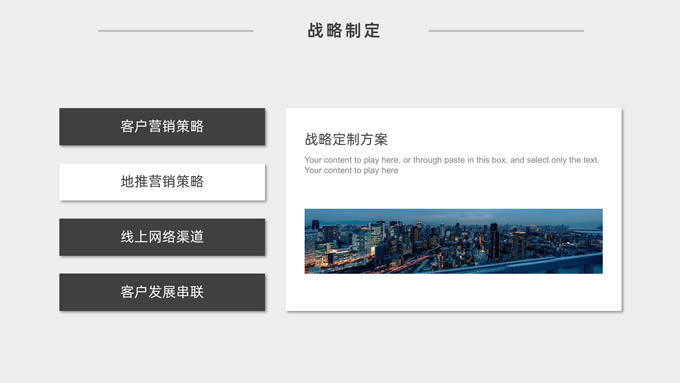Choose the 客户发展串联 button
The height and width of the screenshot is (383, 680).
[x=162, y=292]
